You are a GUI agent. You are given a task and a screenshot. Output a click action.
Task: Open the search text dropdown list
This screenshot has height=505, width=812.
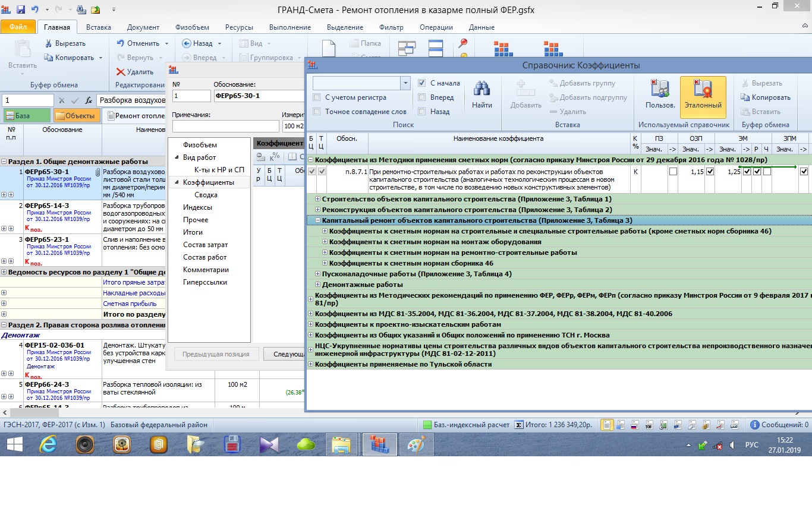pos(405,83)
